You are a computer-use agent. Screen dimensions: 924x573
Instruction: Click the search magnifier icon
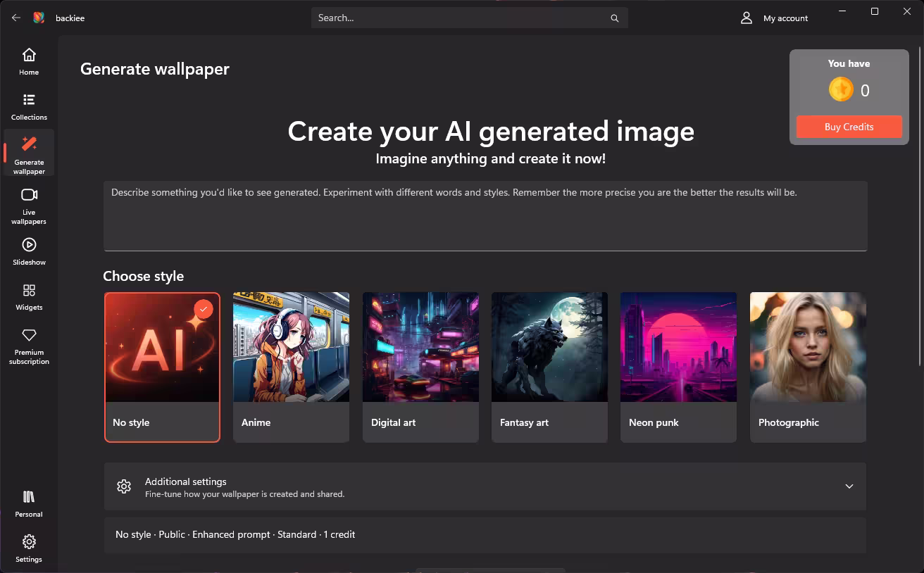click(615, 18)
